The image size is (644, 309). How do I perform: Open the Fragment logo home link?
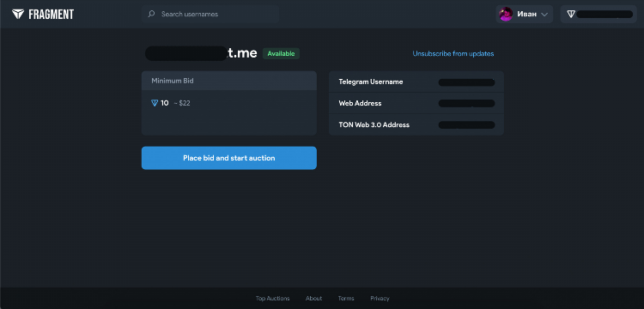point(43,15)
